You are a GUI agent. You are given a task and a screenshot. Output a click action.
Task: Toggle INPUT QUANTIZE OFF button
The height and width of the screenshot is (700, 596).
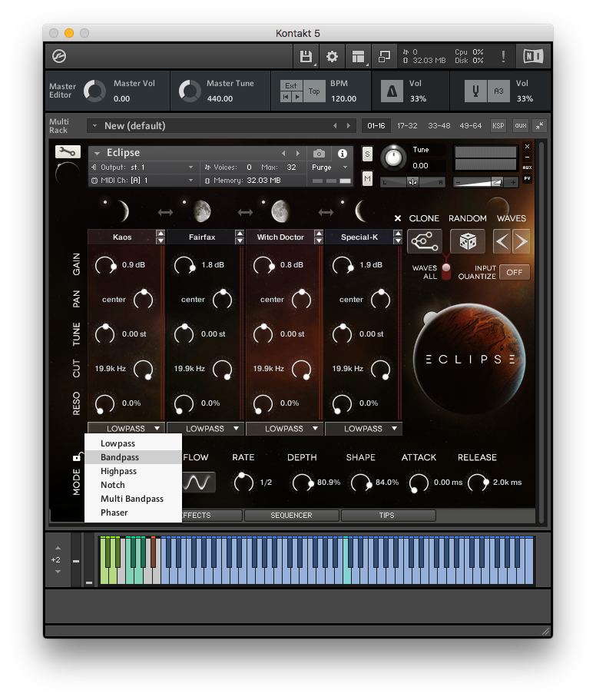[515, 272]
